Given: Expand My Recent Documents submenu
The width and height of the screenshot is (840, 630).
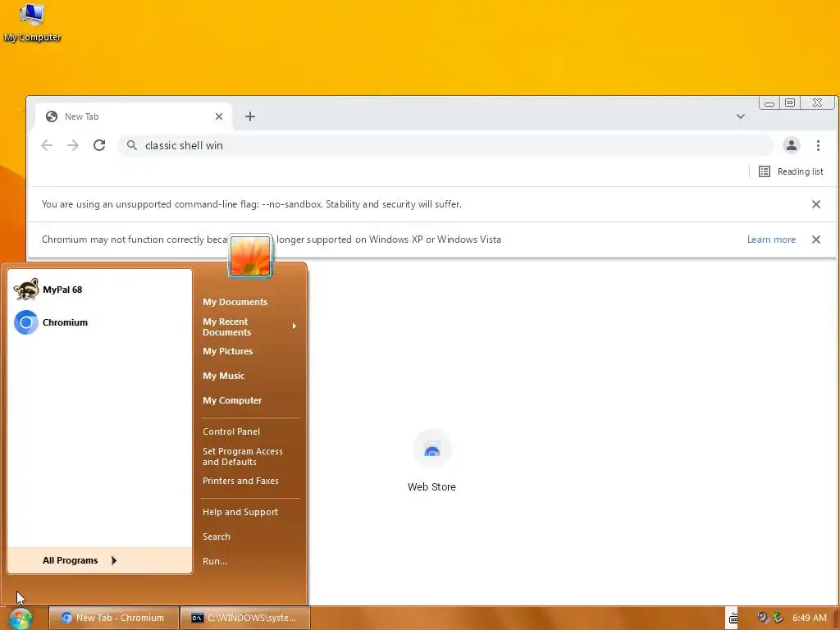Looking at the screenshot, I should [249, 326].
